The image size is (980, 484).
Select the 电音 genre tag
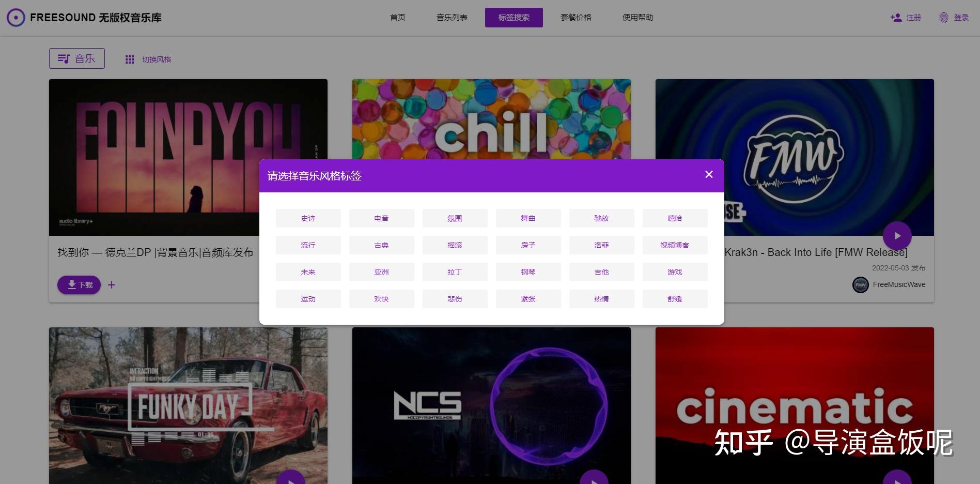pyautogui.click(x=381, y=218)
